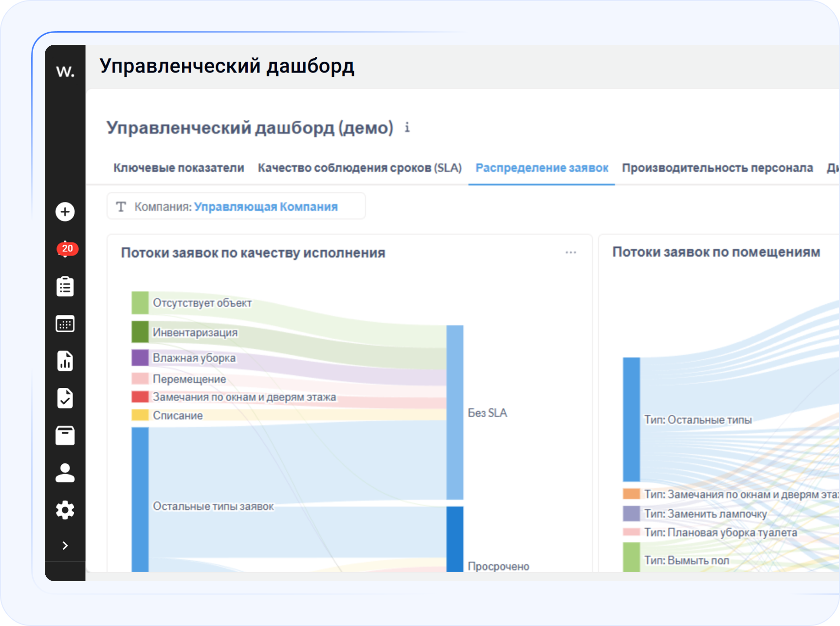Viewport: 840px width, 626px height.
Task: Open the settings gear icon
Action: 65,510
